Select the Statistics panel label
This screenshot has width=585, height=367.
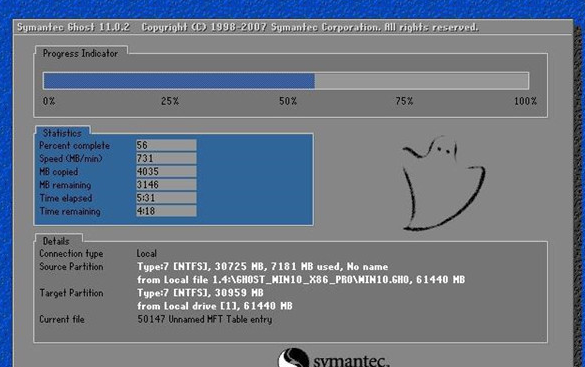pos(62,133)
